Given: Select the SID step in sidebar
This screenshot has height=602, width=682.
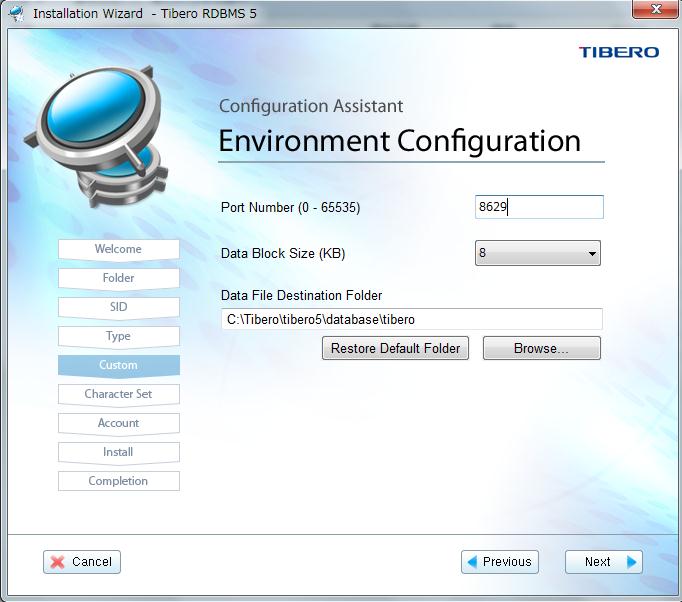Looking at the screenshot, I should [119, 308].
